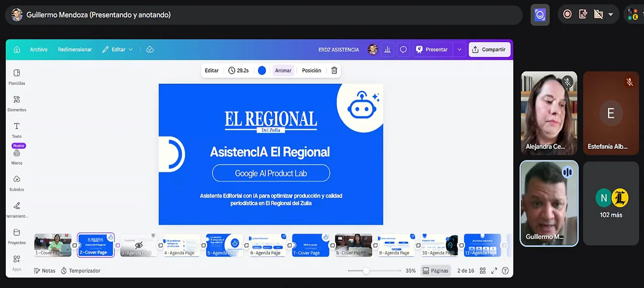Image resolution: width=644 pixels, height=288 pixels.
Task: Open the 102 más participants tile
Action: [611, 203]
